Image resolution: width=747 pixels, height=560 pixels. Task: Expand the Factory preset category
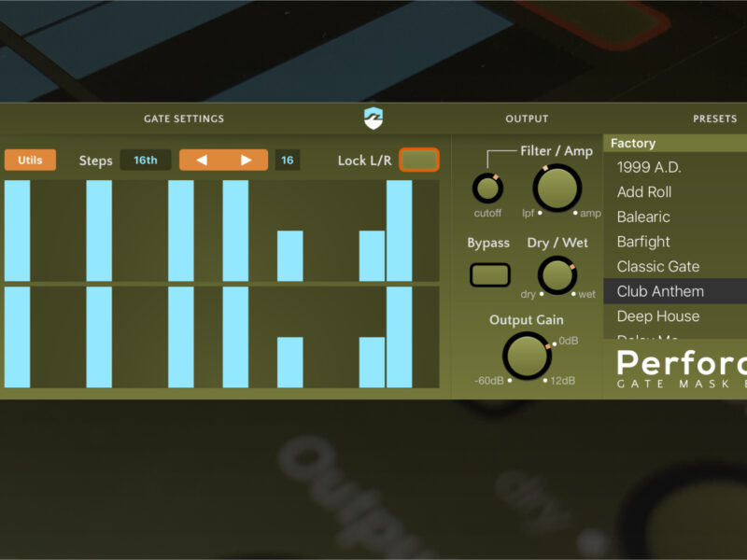click(x=633, y=144)
